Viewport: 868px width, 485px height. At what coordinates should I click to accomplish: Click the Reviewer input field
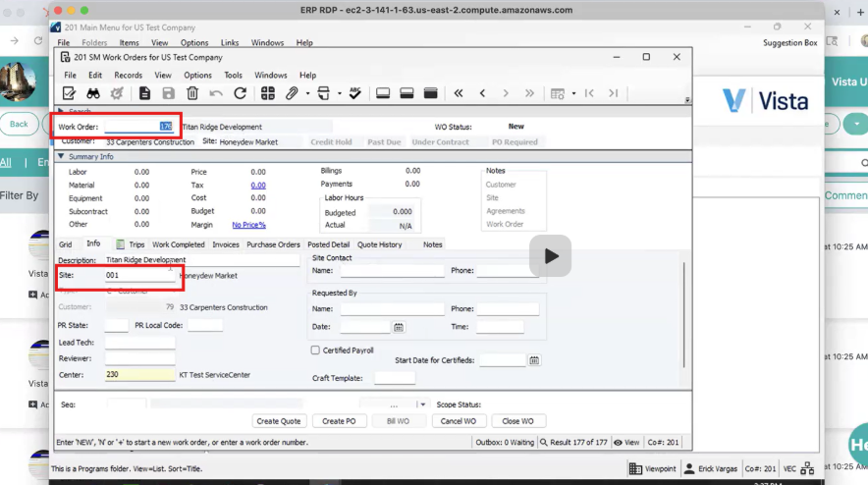coord(140,358)
